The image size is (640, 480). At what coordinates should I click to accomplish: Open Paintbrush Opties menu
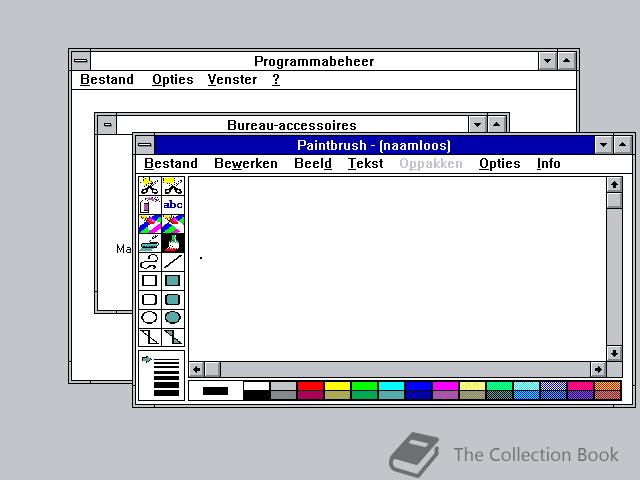(500, 164)
